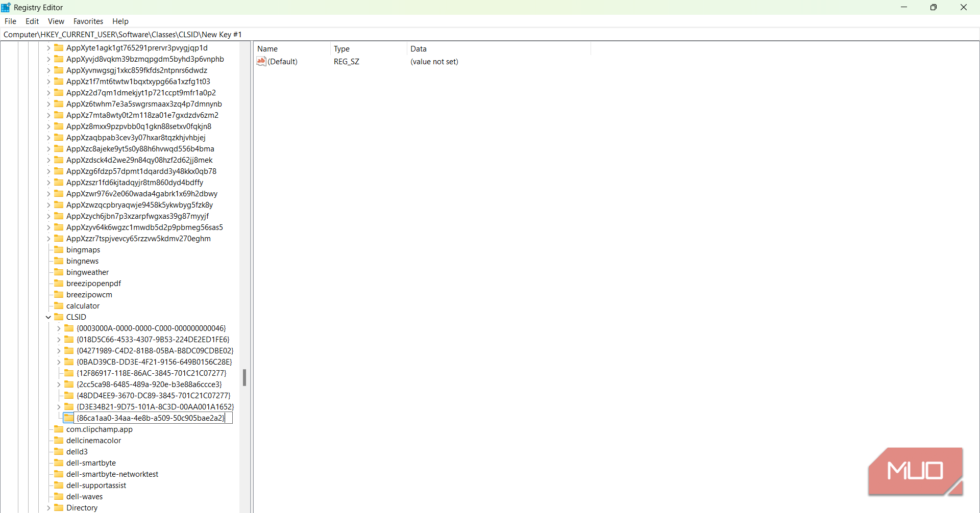Click the folder icon of dell-smartbyte-networktest
This screenshot has height=513, width=980.
[x=59, y=474]
